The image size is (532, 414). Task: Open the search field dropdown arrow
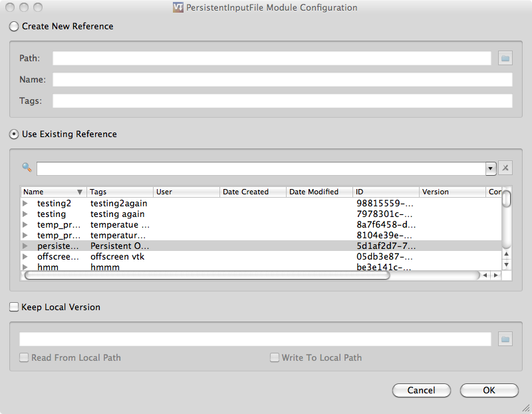[x=491, y=168]
